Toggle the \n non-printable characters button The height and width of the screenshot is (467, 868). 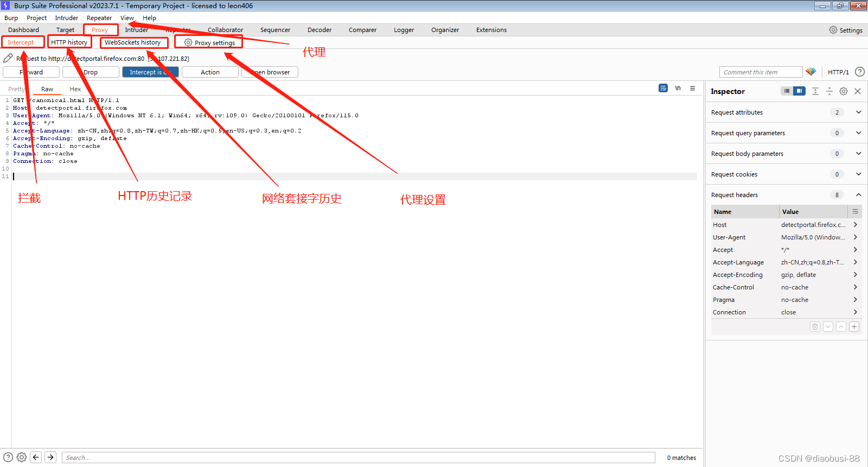point(678,88)
